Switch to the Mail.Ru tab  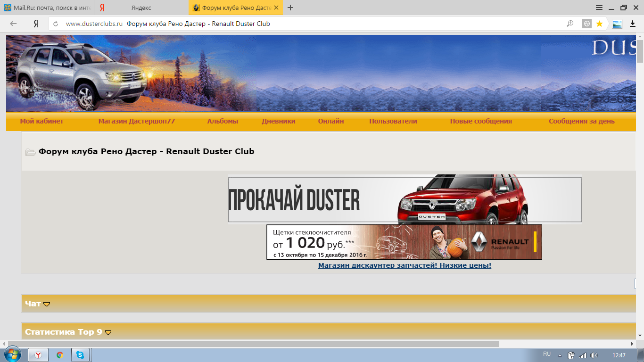(47, 8)
